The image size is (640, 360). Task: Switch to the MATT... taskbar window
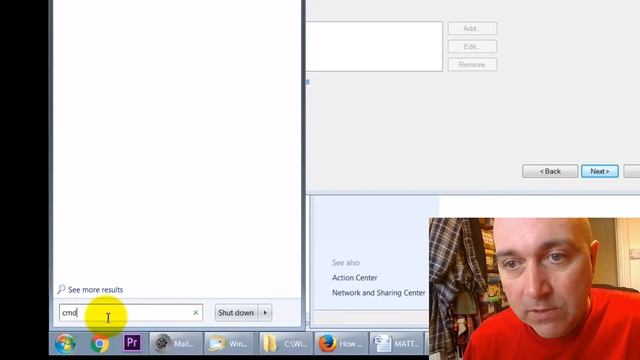(396, 343)
